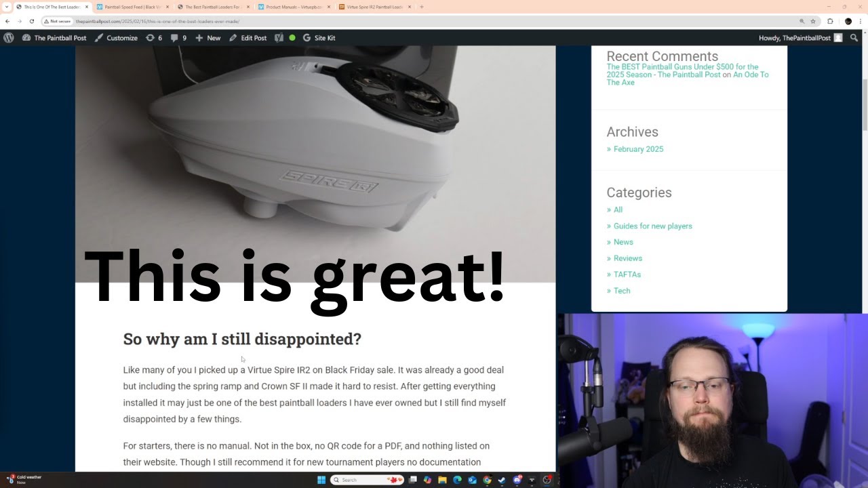868x488 pixels.
Task: Open Guides for new players category
Action: point(653,226)
